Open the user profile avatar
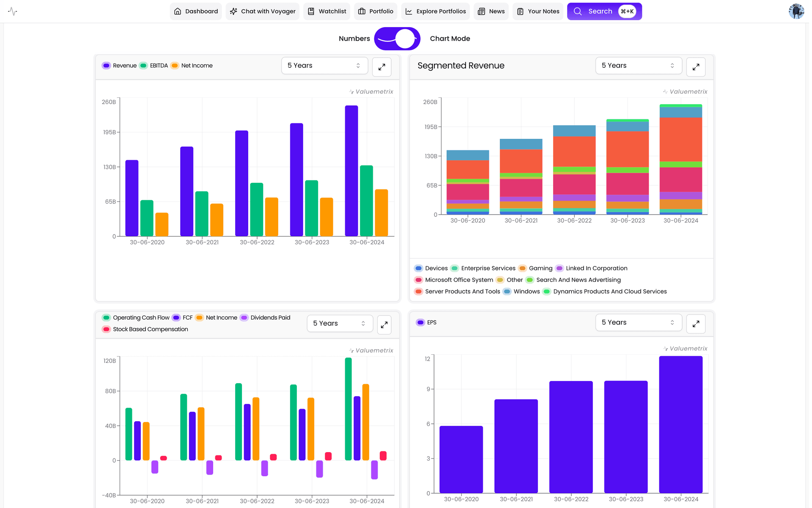812x508 pixels. (x=796, y=11)
